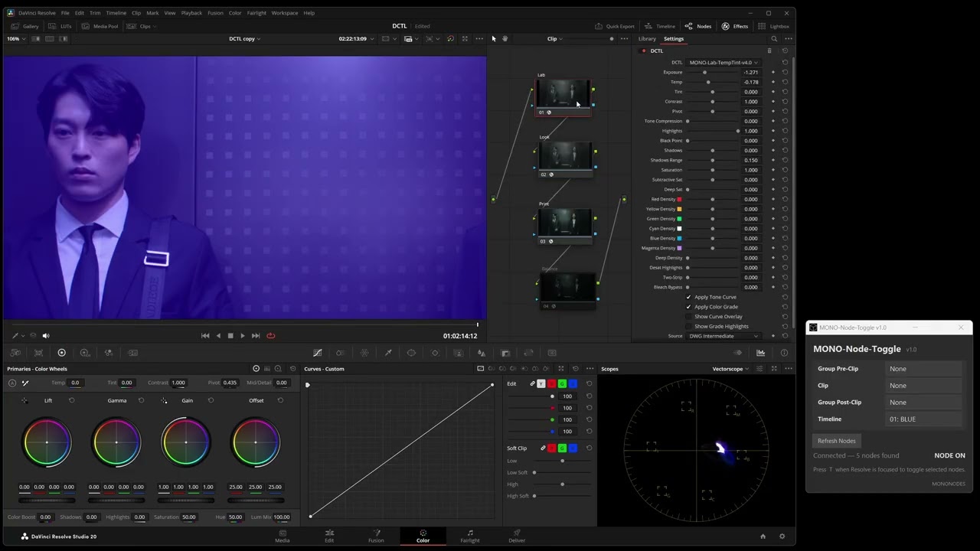Click the mute speaker icon under viewer

coord(45,335)
